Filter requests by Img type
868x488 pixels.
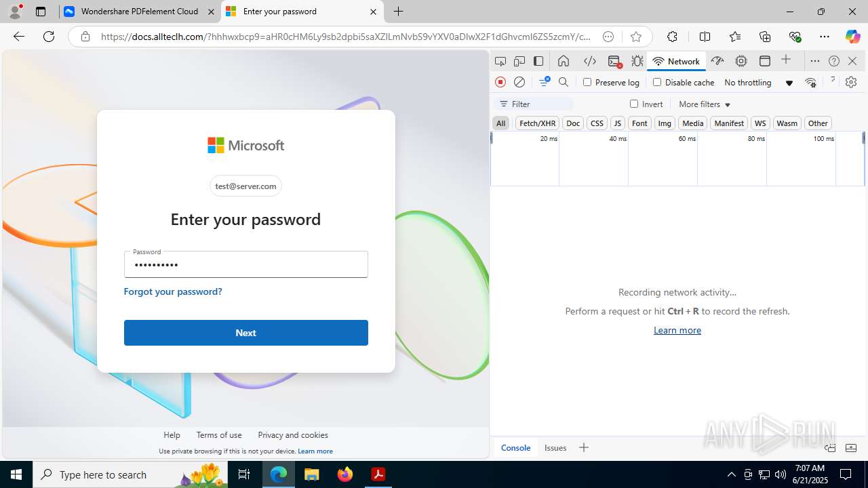pos(665,123)
